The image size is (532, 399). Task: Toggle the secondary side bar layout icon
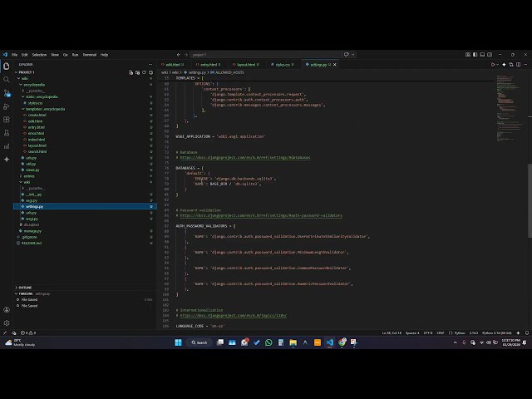click(x=490, y=55)
